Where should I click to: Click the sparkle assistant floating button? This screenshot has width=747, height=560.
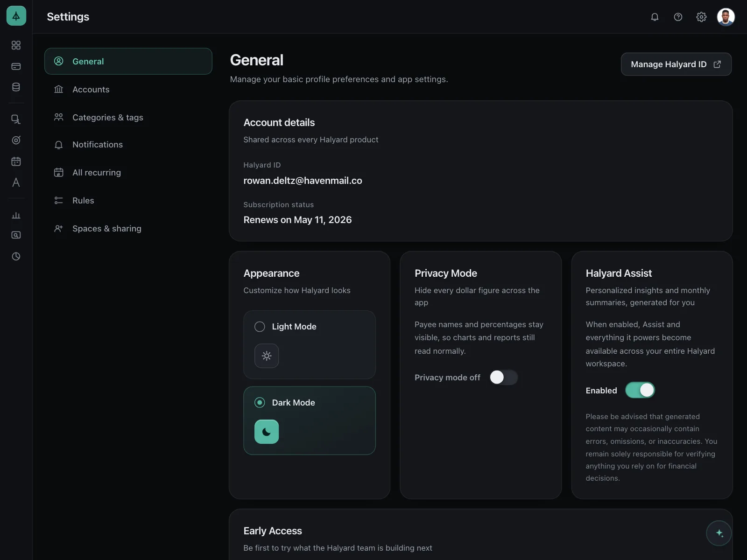pos(719,533)
